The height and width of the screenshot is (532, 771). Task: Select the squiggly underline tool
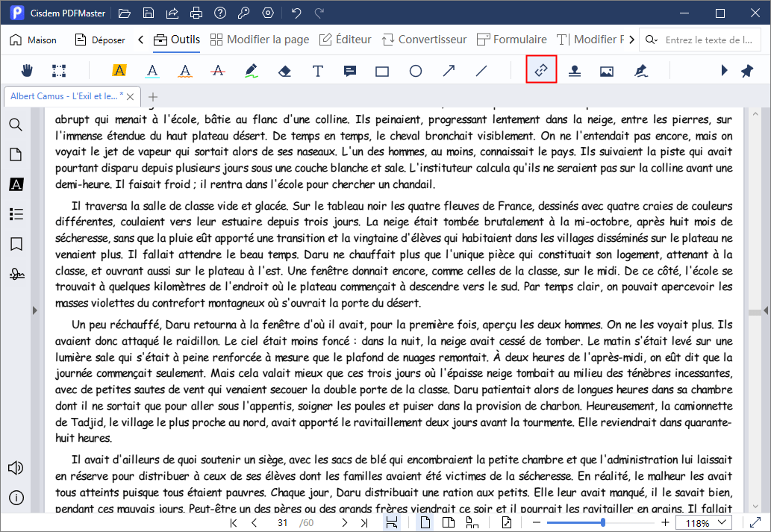[185, 71]
